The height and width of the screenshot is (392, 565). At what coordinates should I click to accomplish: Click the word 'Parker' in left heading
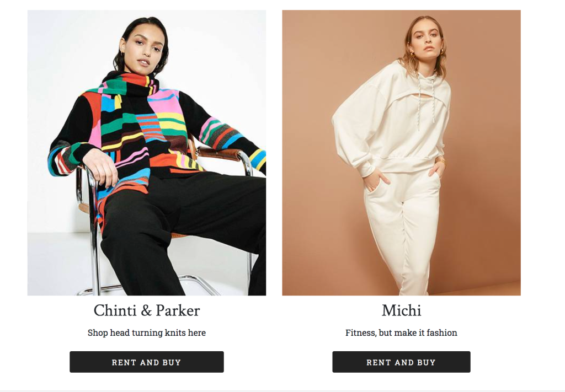[178, 310]
